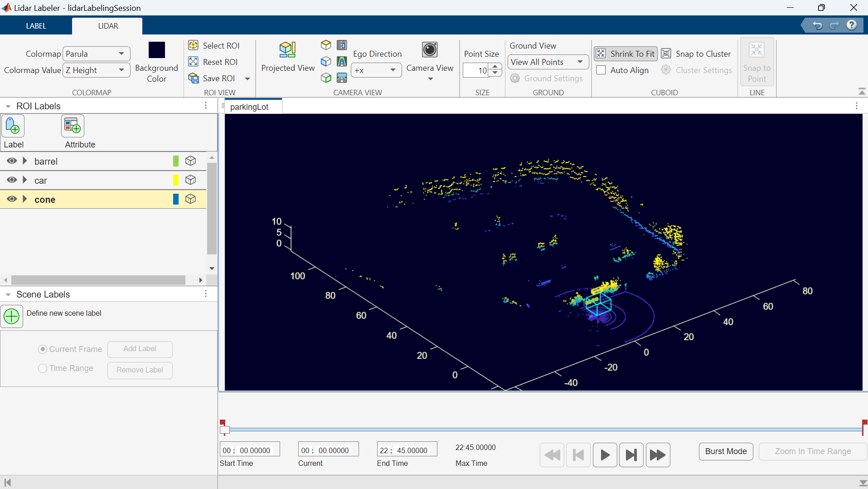Image resolution: width=868 pixels, height=489 pixels.
Task: Hide the cone label with eye icon
Action: click(x=12, y=199)
